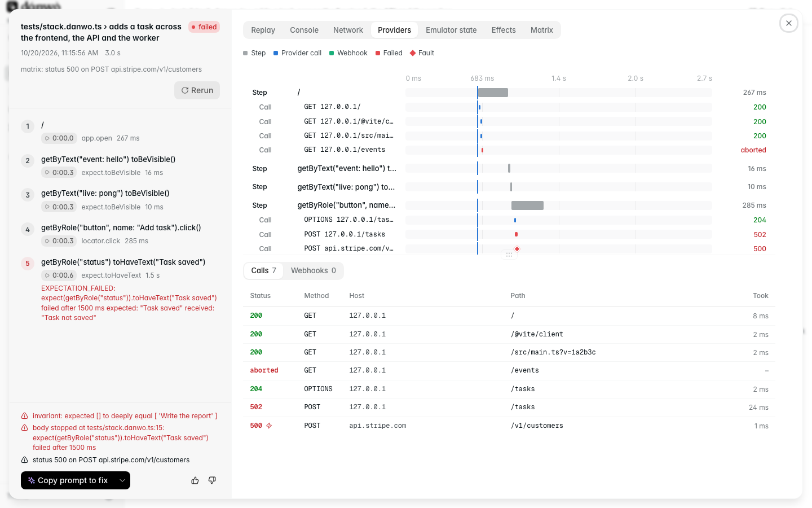Screen dimensions: 812x508
Task: Select timeline step getByText("live: pong")
Action: pos(509,187)
